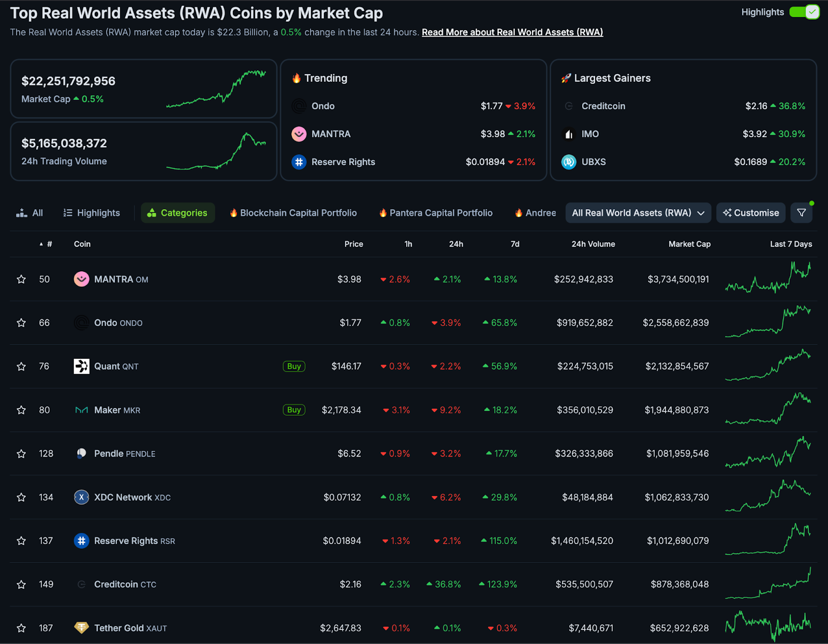The height and width of the screenshot is (644, 828).
Task: Open Read More about Real World Assets link
Action: [x=512, y=32]
